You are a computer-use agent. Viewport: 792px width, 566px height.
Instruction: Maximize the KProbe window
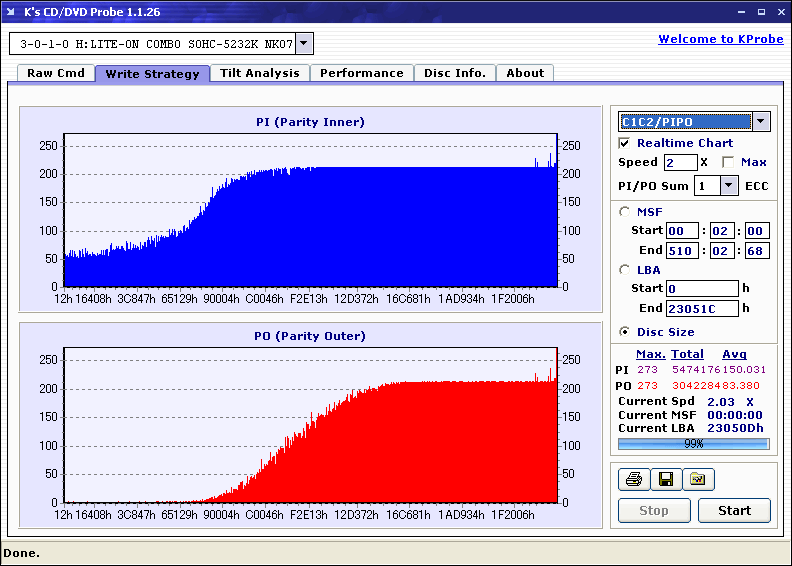(761, 12)
